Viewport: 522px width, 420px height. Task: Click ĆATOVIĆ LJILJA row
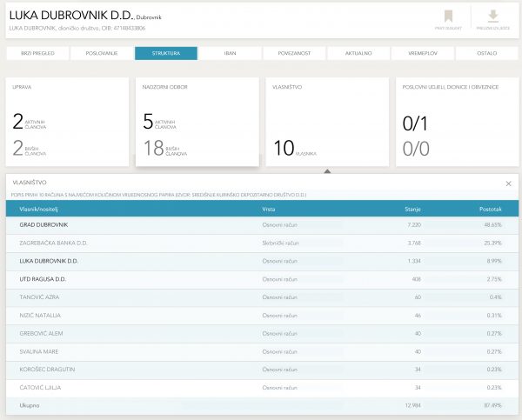point(263,388)
